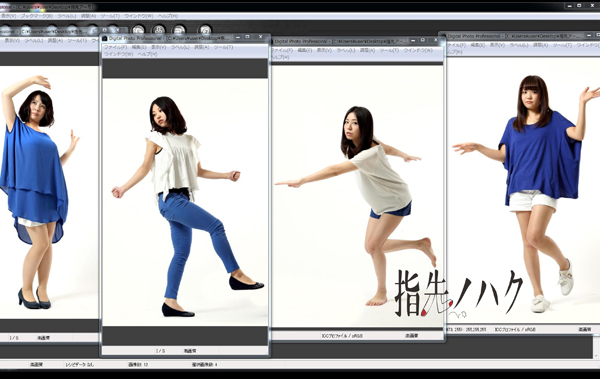Screen dimensions: 600x379
Task: Select the photo of woman in white shorts and sneakers
Action: point(523,190)
